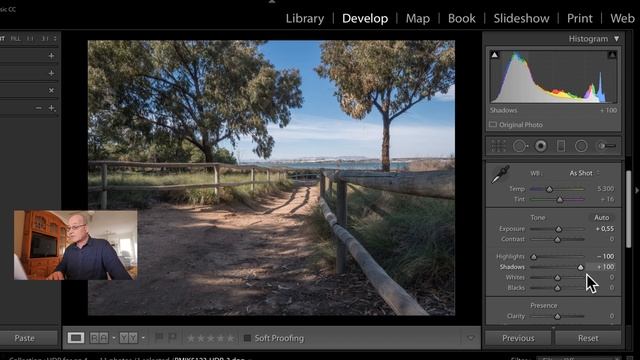Viewport: 640px width, 360px height.
Task: Adjust the Blacks slider handle
Action: pos(558,288)
